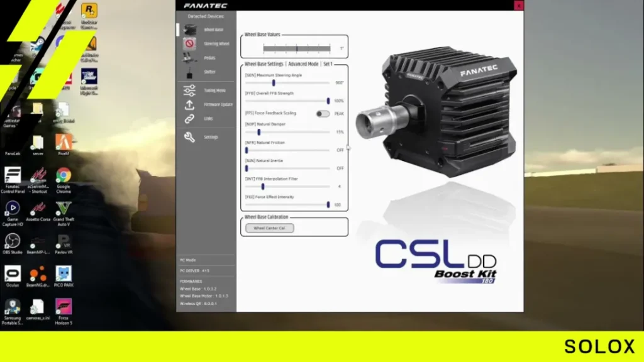This screenshot has width=644, height=362.
Task: Click the Natural Friction slider
Action: tap(287, 150)
